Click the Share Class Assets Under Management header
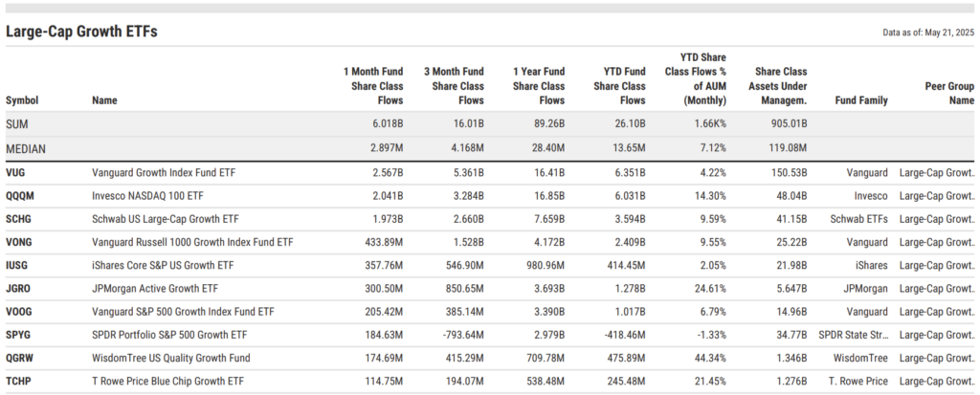Viewport: 980px width, 395px height. [777, 86]
